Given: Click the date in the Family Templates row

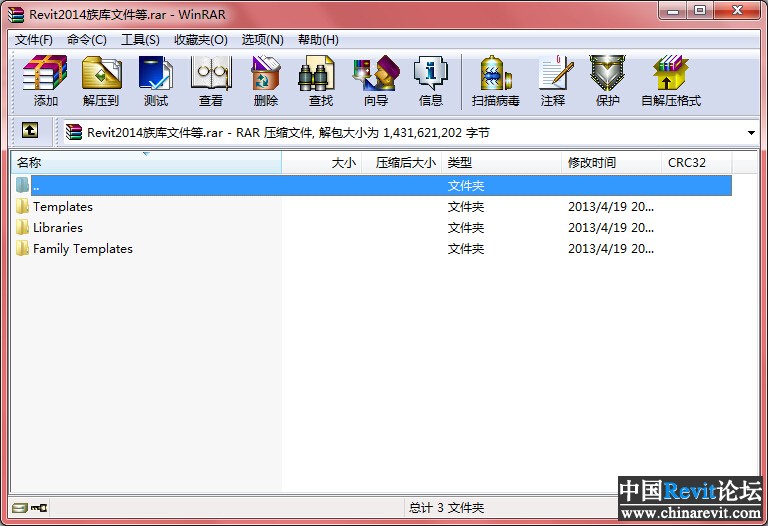Looking at the screenshot, I should coord(611,249).
